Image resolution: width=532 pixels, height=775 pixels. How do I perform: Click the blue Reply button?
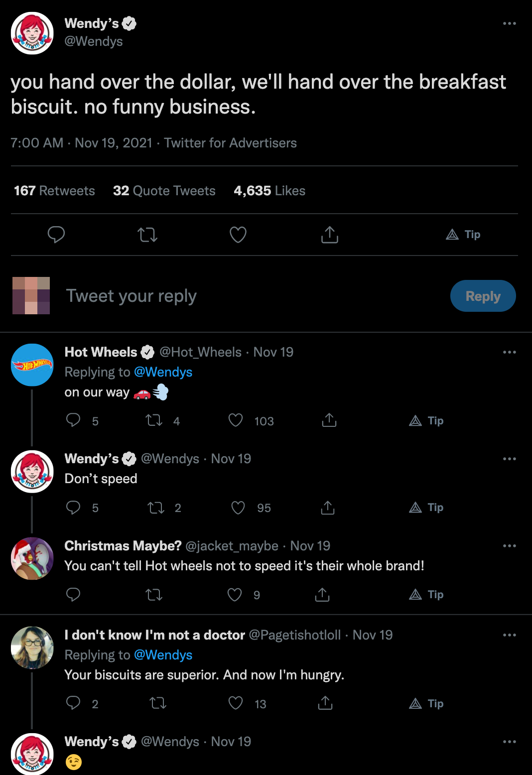483,296
